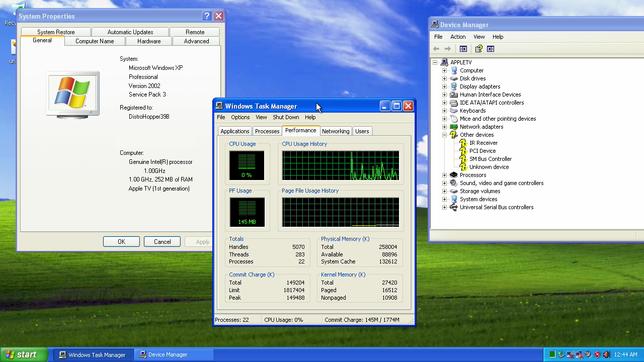Screen dimensions: 644x362
Task: Select the Unknown device warning icon
Action: (463, 167)
